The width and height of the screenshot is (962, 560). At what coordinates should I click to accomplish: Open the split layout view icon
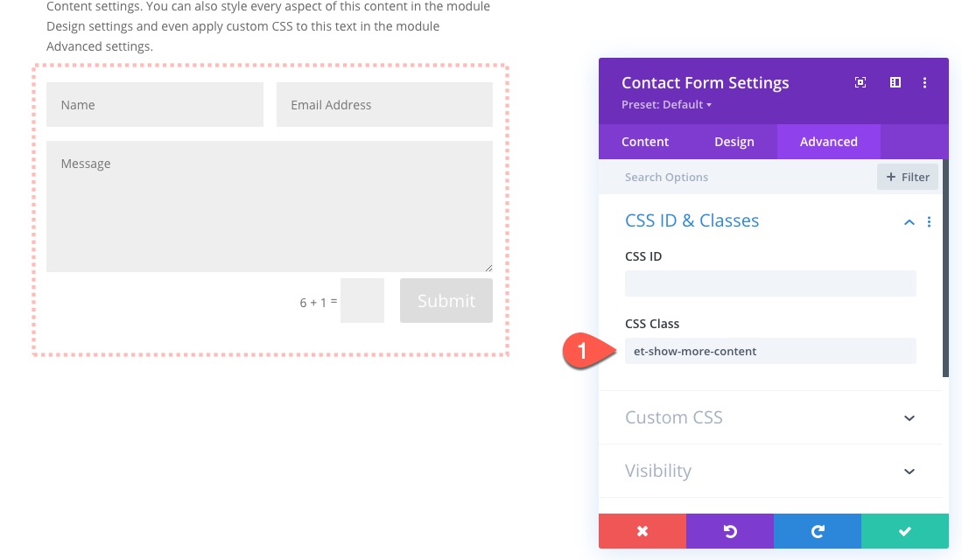tap(895, 82)
